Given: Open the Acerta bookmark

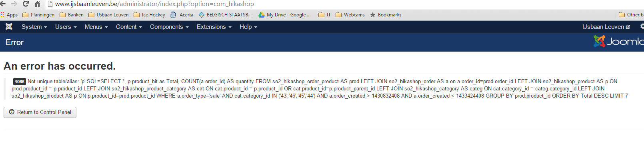Looking at the screenshot, I should point(182,15).
